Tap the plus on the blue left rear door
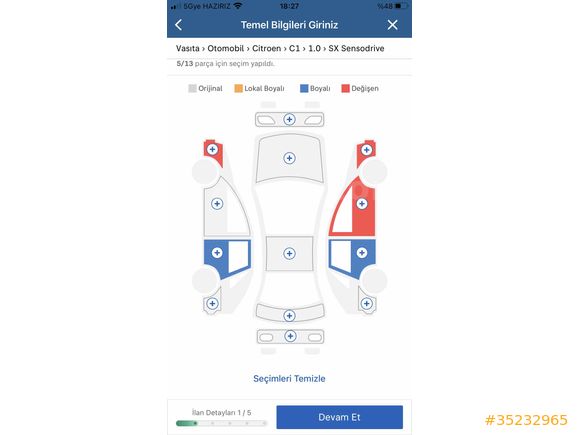This screenshot has height=435, width=580. coord(217,253)
